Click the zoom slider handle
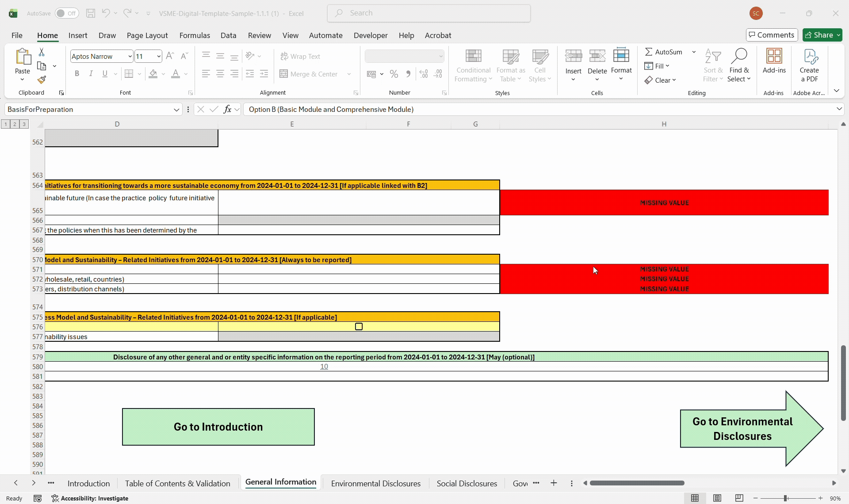This screenshot has height=504, width=849. click(786, 498)
